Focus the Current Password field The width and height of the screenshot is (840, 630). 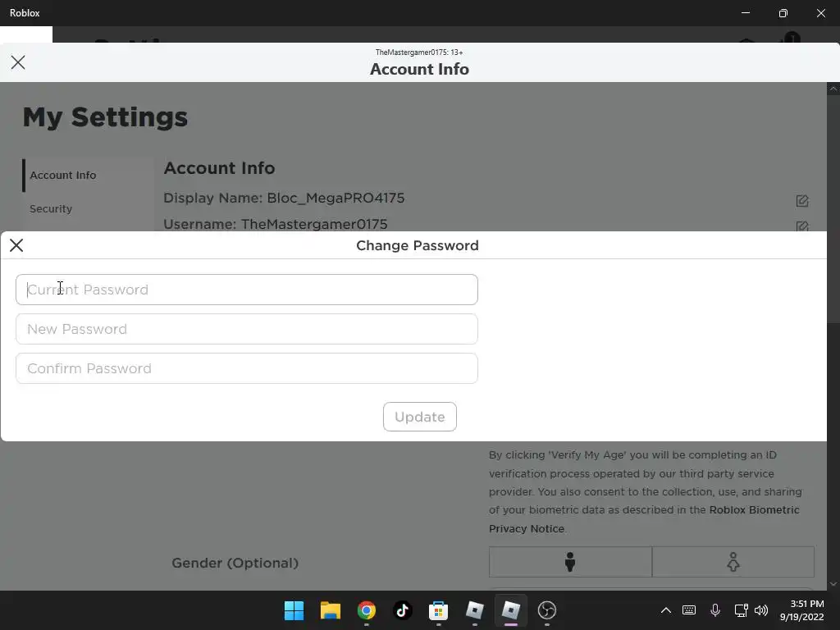click(247, 290)
